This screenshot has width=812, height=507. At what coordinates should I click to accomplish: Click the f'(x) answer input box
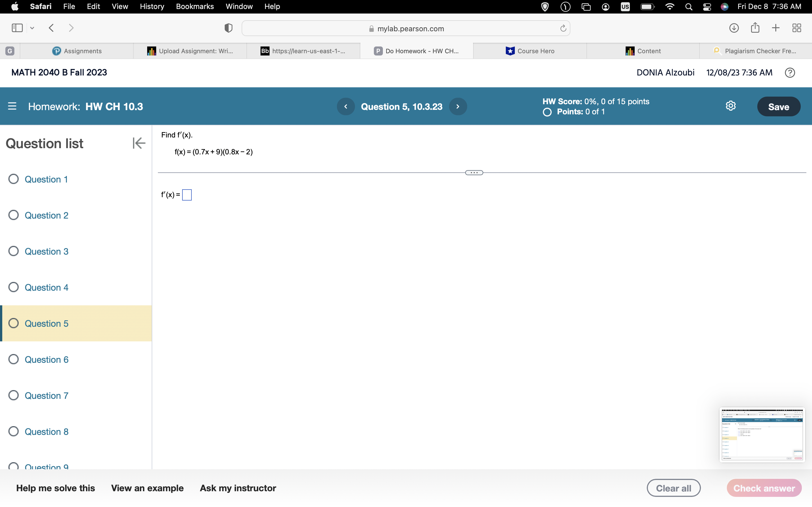(187, 194)
